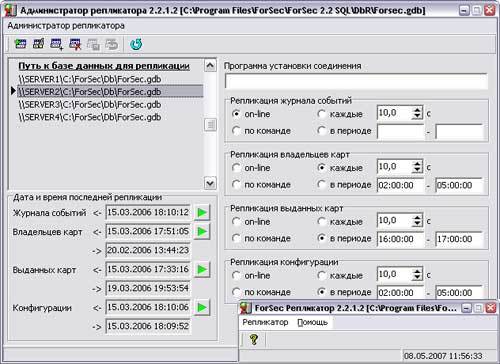Click 05:00:00 field in Репликация владельцев карт
This screenshot has height=364, width=500.
tap(459, 185)
